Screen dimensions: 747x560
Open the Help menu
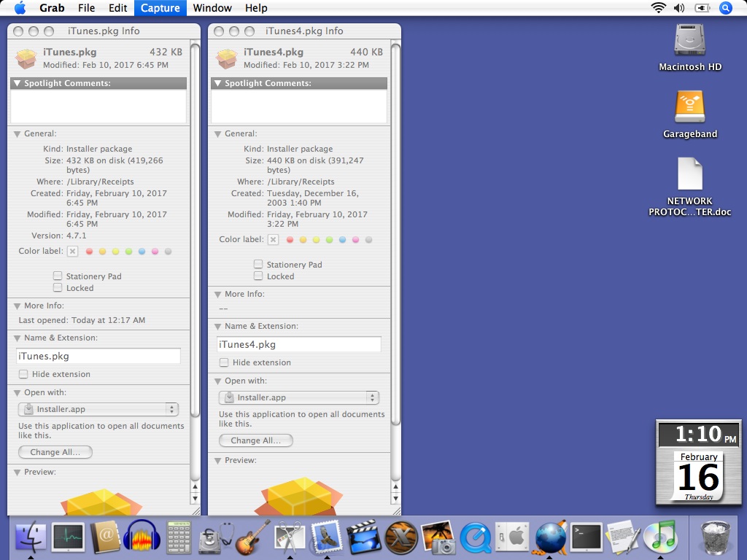[x=256, y=8]
